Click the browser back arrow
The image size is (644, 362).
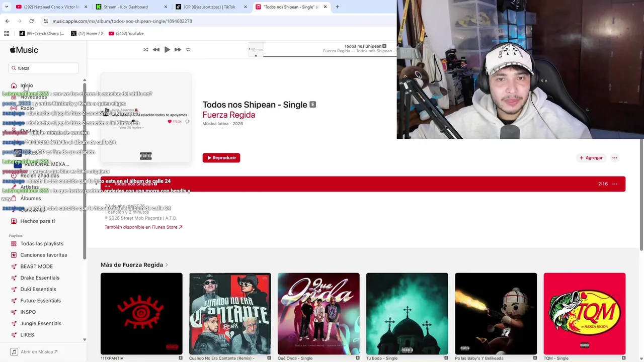(7, 21)
